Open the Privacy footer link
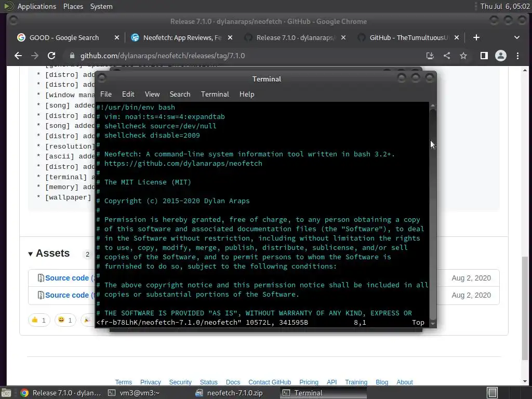Screen dimensions: 532x399 150,382
